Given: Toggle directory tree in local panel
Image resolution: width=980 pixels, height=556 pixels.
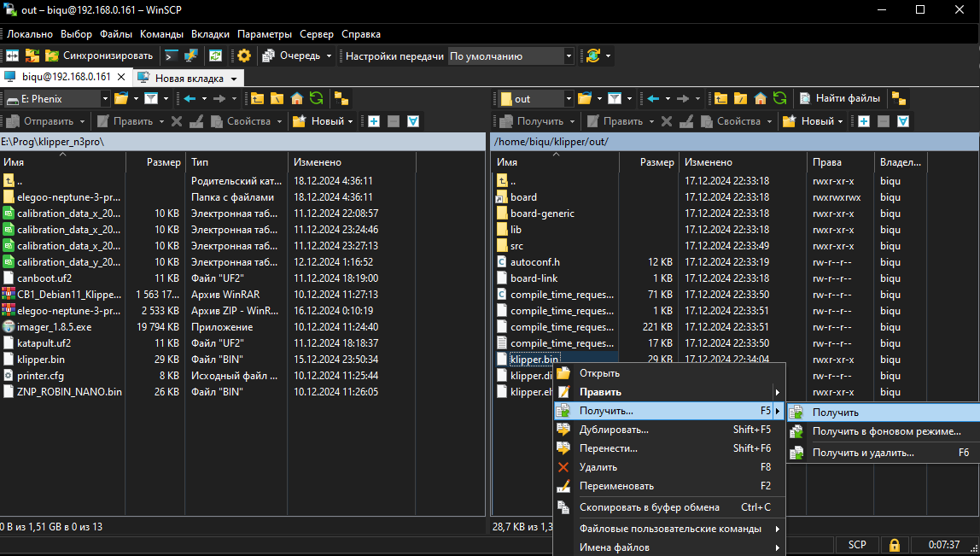Looking at the screenshot, I should pyautogui.click(x=341, y=98).
